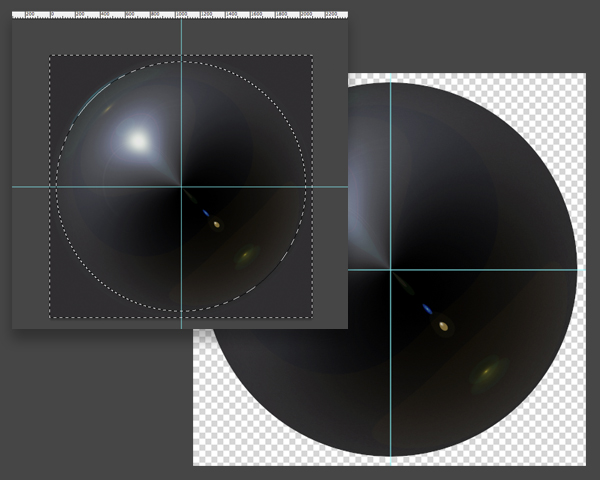Click the guide crosshair center on the large sphere
600x480 pixels.
[x=390, y=270]
